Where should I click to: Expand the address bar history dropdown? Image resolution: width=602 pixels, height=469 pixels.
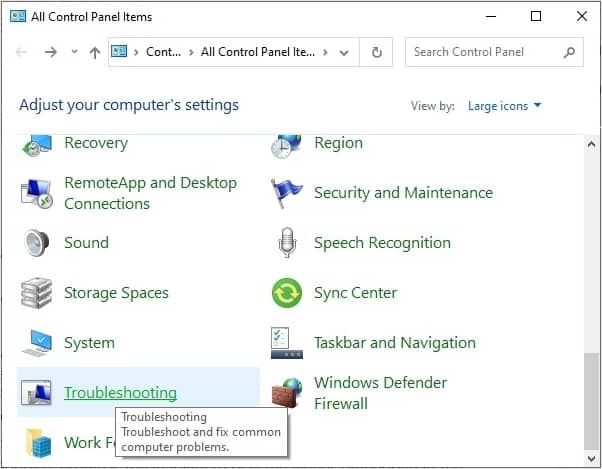[x=344, y=52]
